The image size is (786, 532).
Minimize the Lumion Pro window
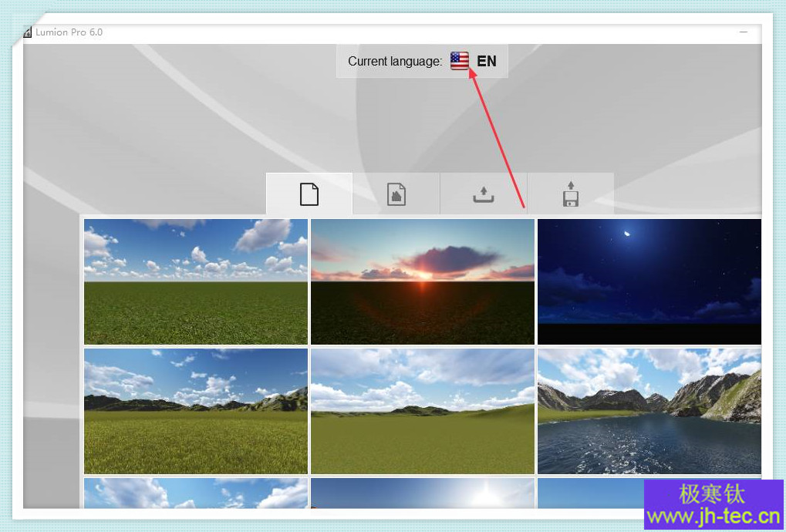tap(744, 32)
